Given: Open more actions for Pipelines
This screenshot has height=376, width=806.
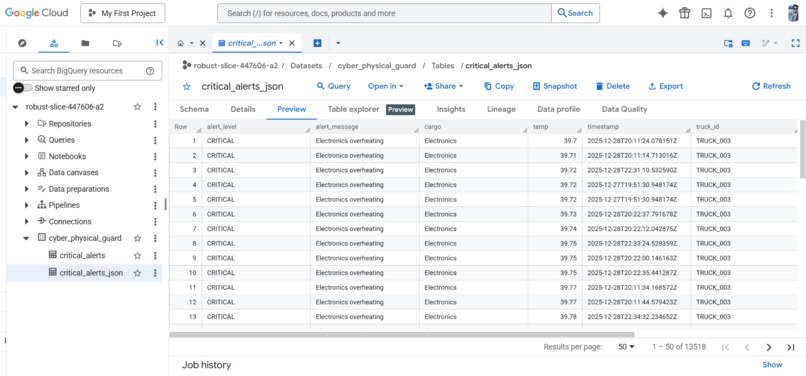Looking at the screenshot, I should [155, 205].
